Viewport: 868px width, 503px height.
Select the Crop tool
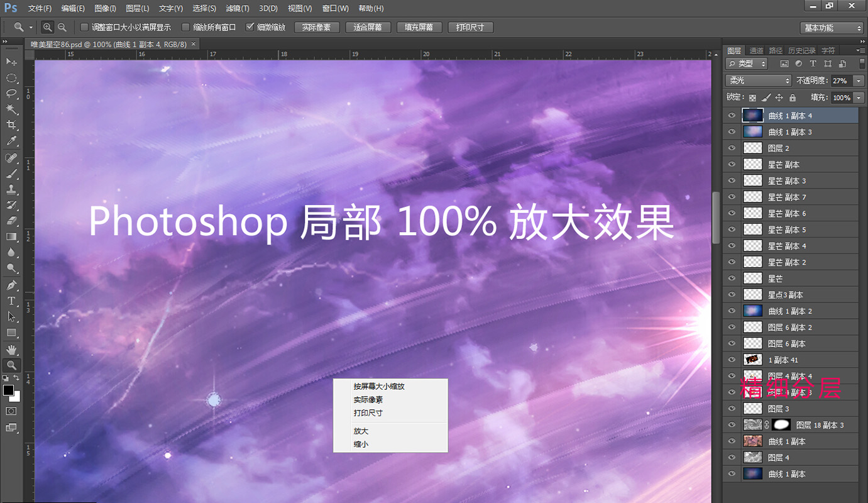11,125
